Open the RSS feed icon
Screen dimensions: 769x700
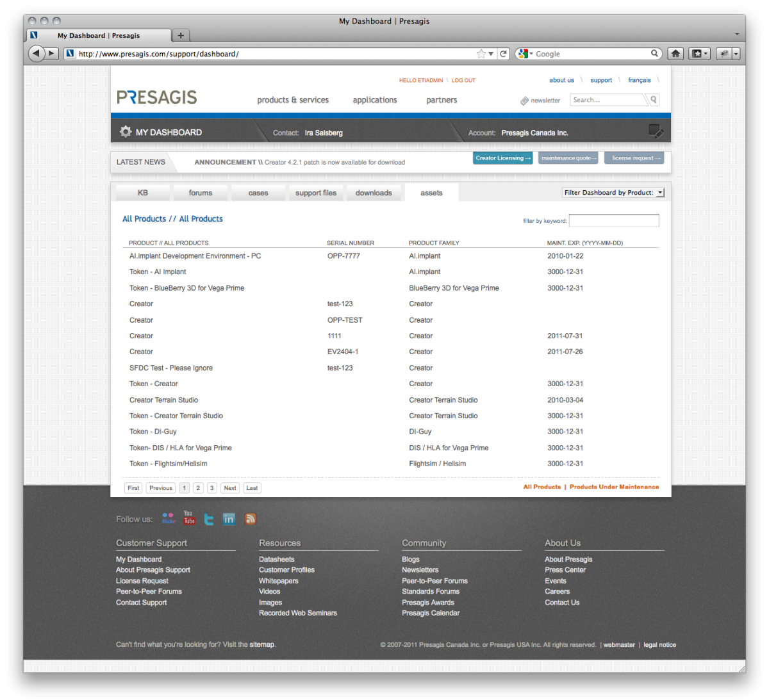250,519
